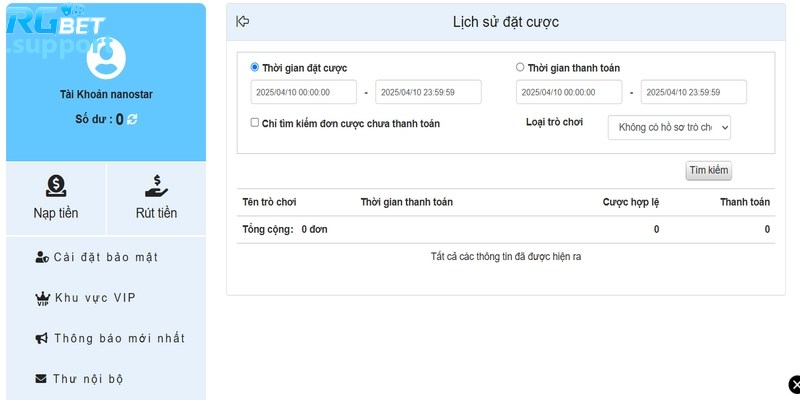Edit the bet time end date field
Image resolution: width=800 pixels, height=400 pixels.
point(428,92)
